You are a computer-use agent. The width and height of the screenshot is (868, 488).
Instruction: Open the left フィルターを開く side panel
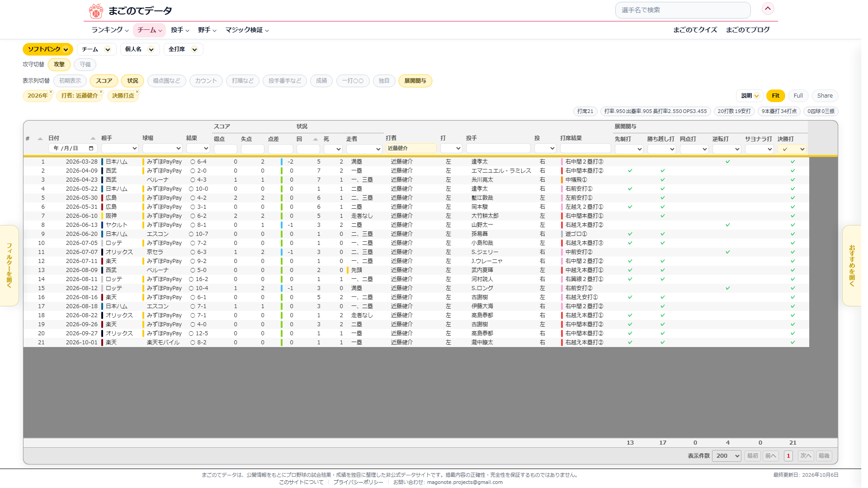click(x=9, y=266)
